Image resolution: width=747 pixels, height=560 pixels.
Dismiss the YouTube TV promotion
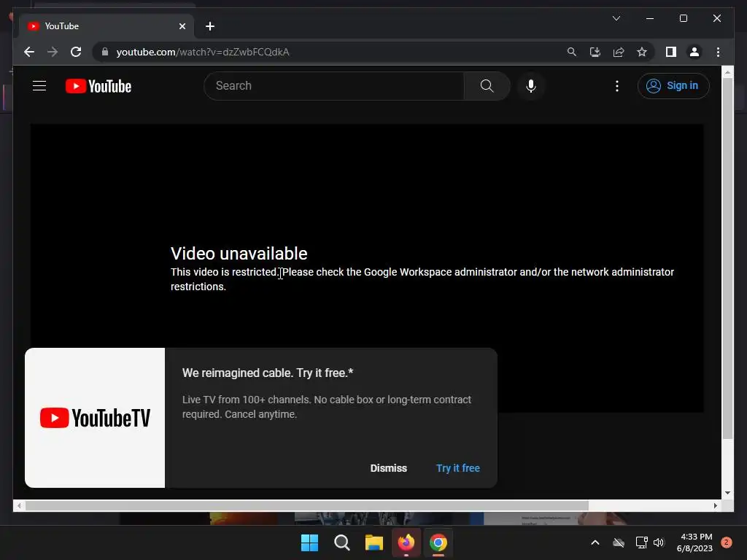coord(389,468)
